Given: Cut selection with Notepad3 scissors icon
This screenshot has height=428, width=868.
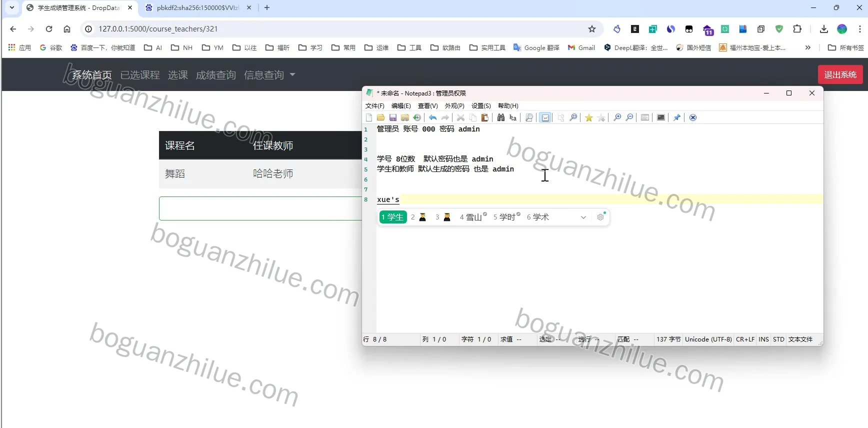Looking at the screenshot, I should click(461, 117).
